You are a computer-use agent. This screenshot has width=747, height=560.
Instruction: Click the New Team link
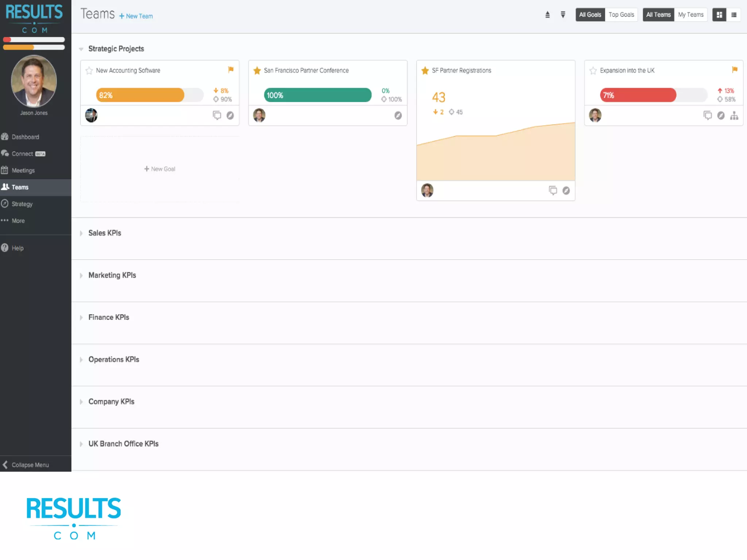click(x=136, y=16)
